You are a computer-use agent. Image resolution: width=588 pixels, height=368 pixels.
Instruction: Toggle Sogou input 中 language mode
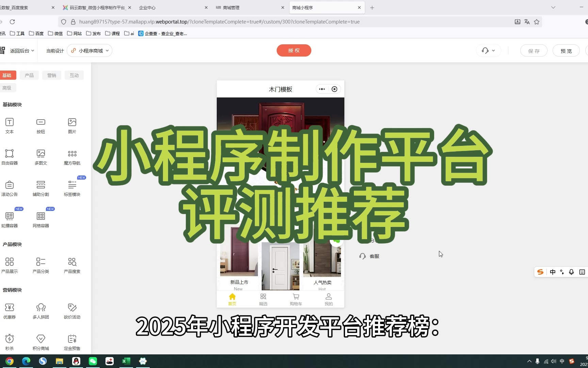553,272
